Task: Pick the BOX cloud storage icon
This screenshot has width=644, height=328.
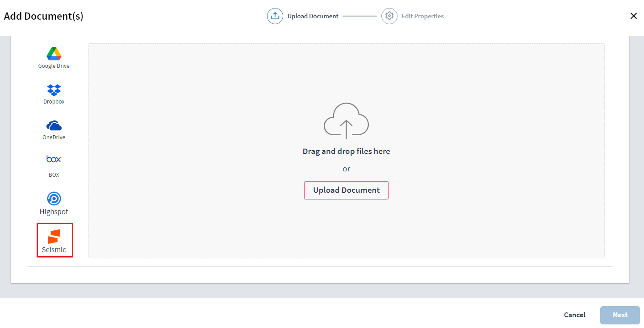Action: 54,159
